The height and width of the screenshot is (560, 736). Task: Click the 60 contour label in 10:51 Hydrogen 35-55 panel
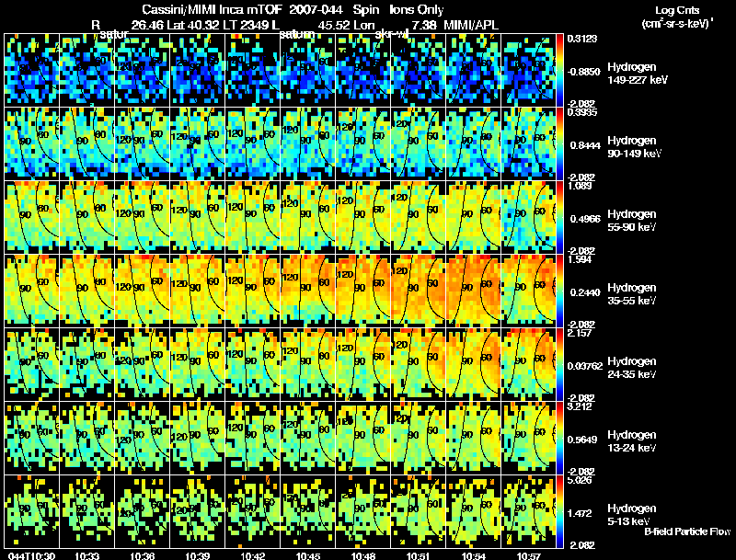click(x=432, y=283)
